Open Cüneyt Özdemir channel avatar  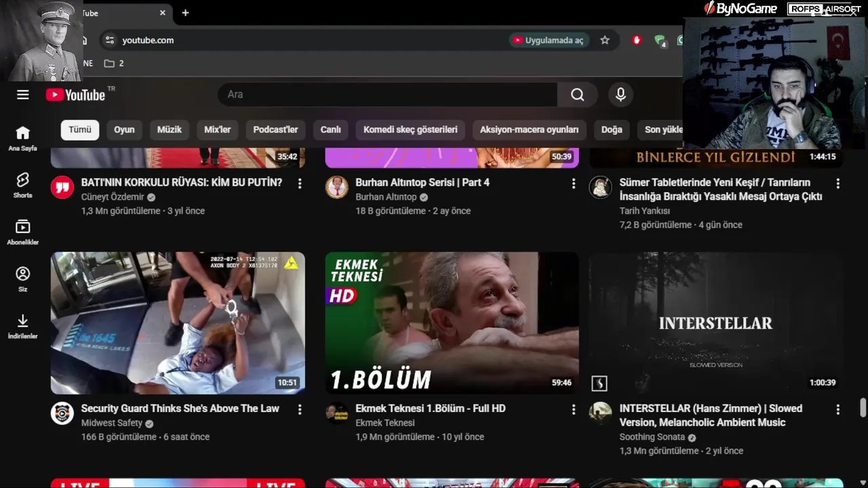tap(62, 187)
